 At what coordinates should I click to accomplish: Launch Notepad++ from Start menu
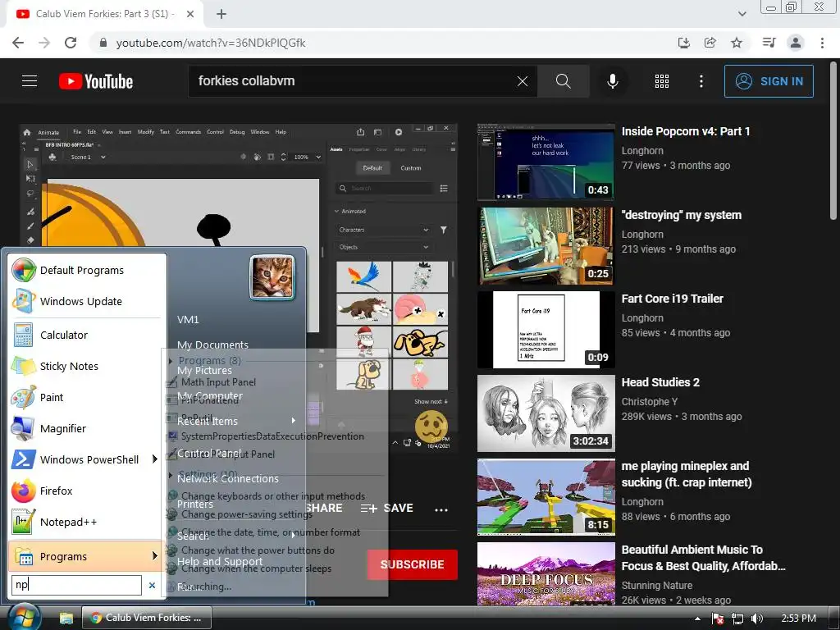[x=85, y=522]
